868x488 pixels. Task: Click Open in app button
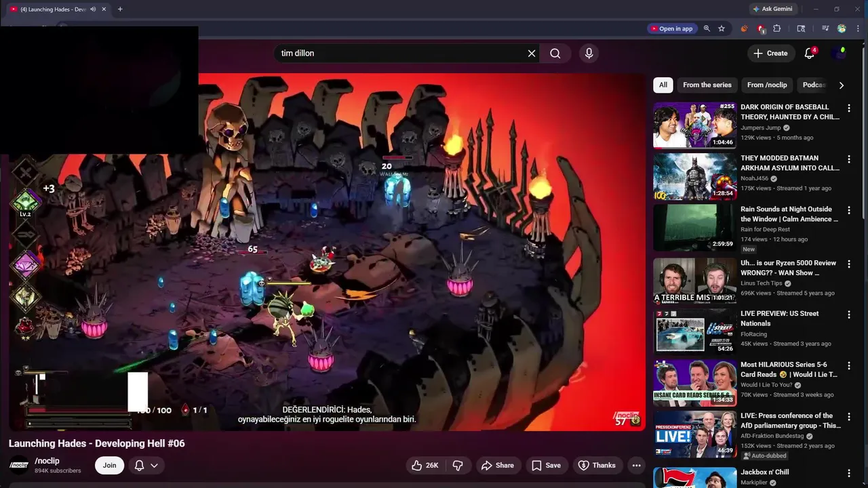pyautogui.click(x=671, y=28)
